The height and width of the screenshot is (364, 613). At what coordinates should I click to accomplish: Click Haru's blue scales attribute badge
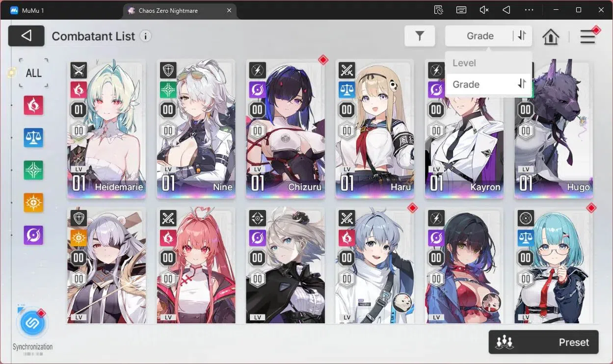click(347, 90)
